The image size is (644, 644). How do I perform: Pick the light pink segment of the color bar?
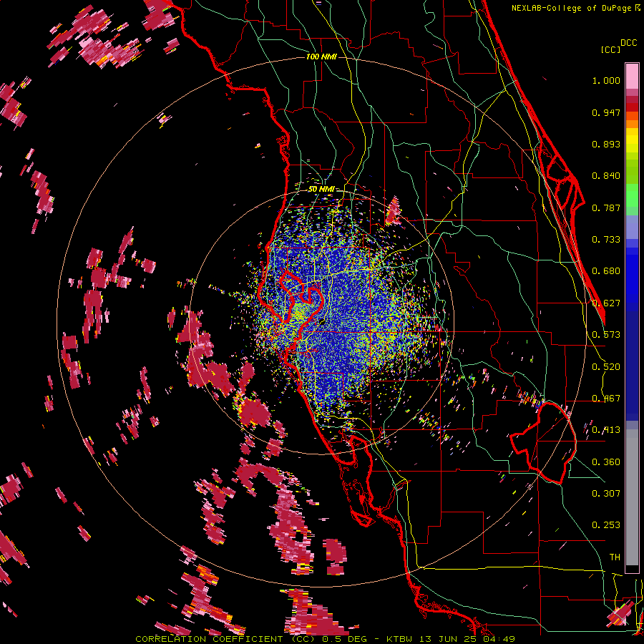[x=632, y=77]
